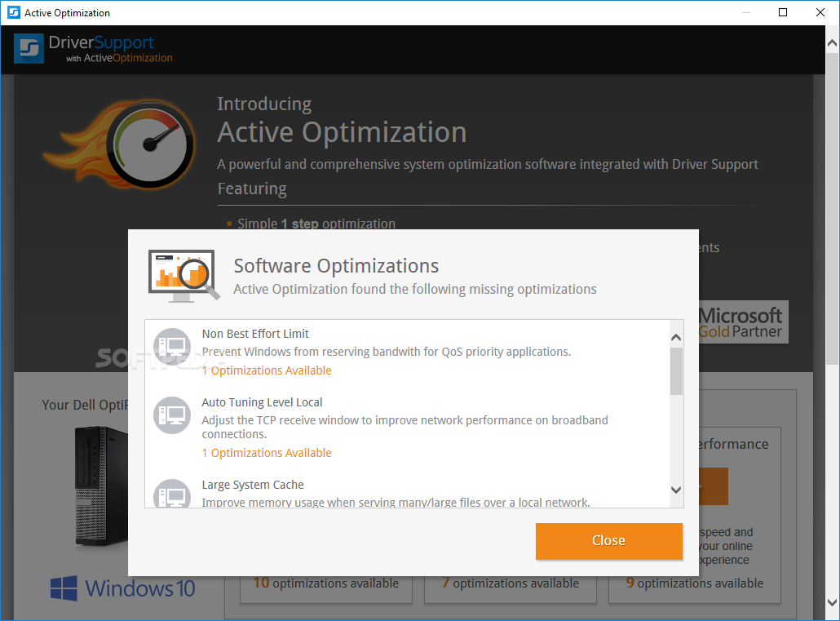Click Optimizations Available under Non Best Effort Limit

click(267, 370)
